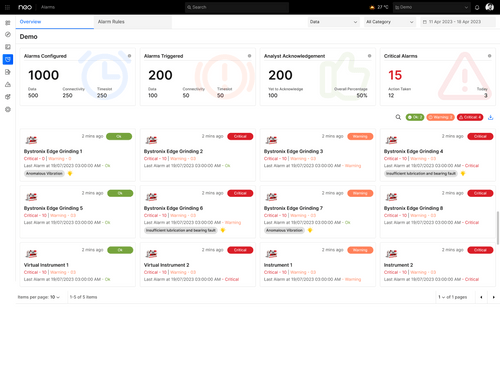Open the third sidebar panel icon
The image size is (500, 375).
(x=8, y=47)
